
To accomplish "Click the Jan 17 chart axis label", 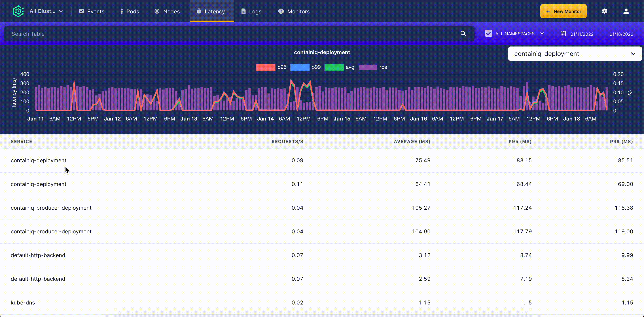I will click(x=495, y=119).
